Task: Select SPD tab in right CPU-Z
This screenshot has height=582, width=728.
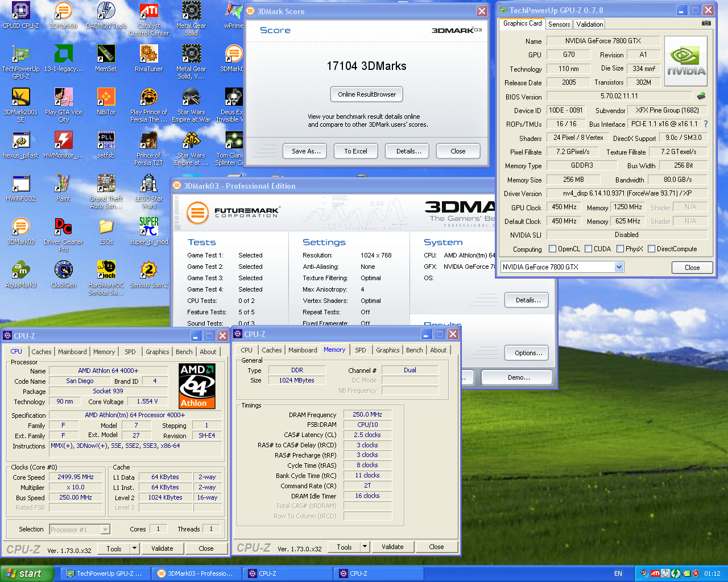Action: click(x=361, y=350)
